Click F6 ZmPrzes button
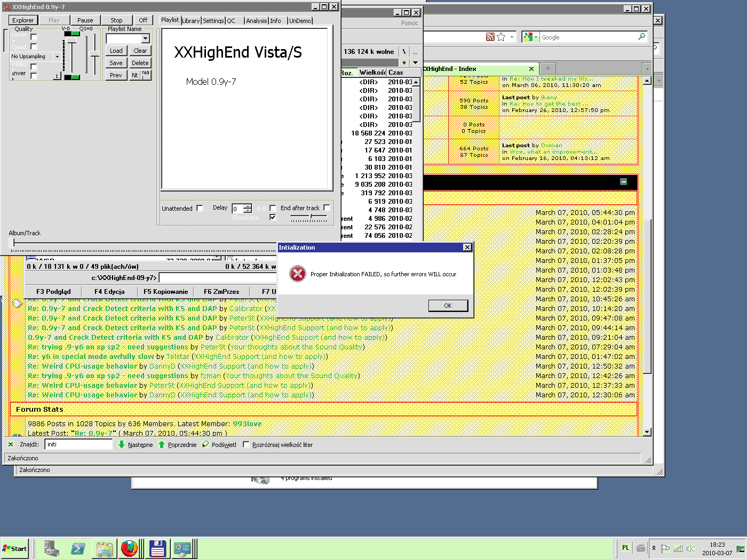This screenshot has height=560, width=747. click(x=221, y=292)
